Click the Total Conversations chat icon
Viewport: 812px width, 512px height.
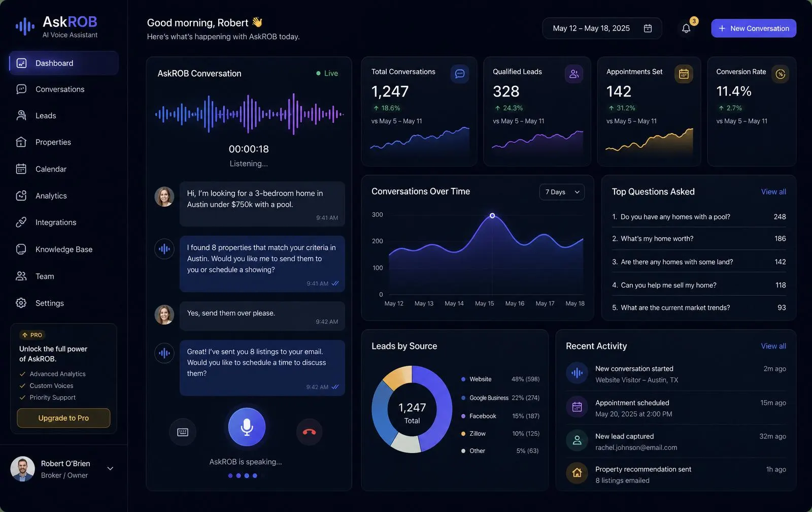click(460, 74)
